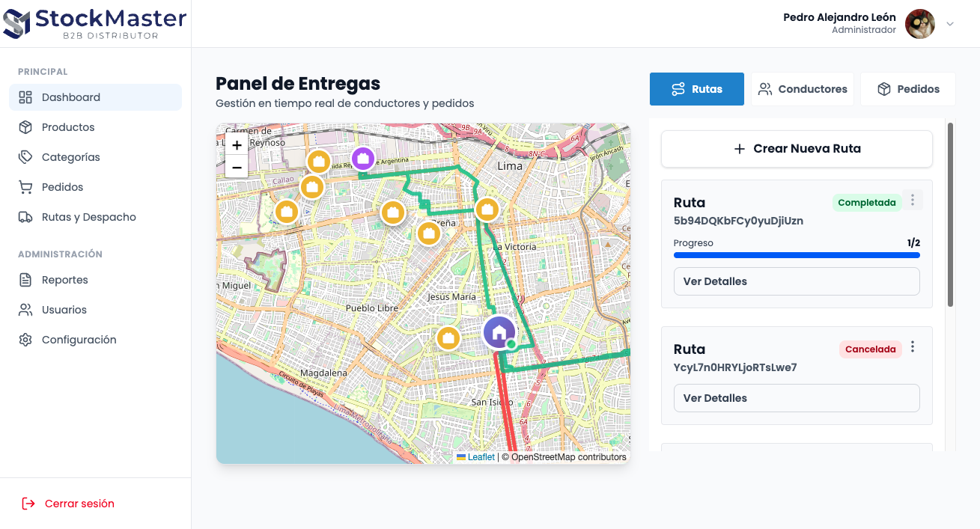Screen dimensions: 980x529
Task: Click the Pedidos cart icon in sidebar
Action: pyautogui.click(x=25, y=187)
